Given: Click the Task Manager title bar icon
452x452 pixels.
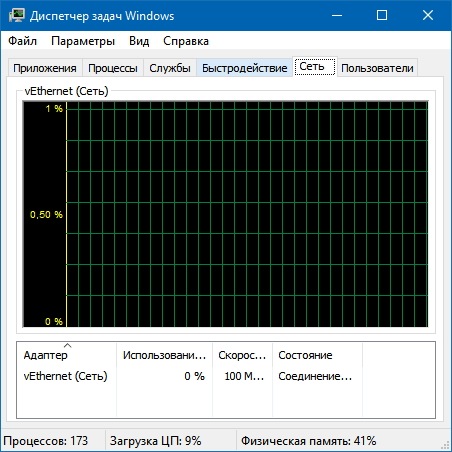Looking at the screenshot, I should [17, 15].
